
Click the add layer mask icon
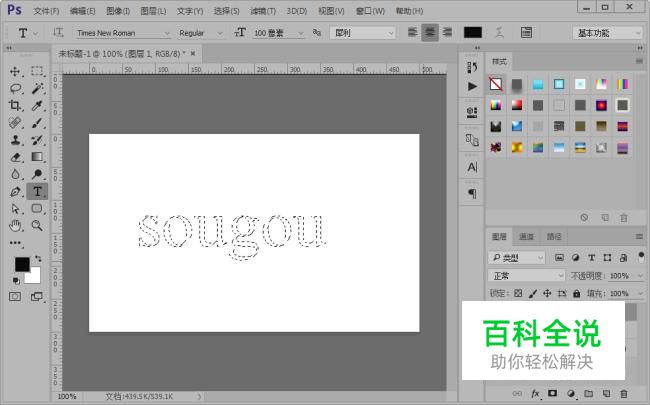[553, 393]
